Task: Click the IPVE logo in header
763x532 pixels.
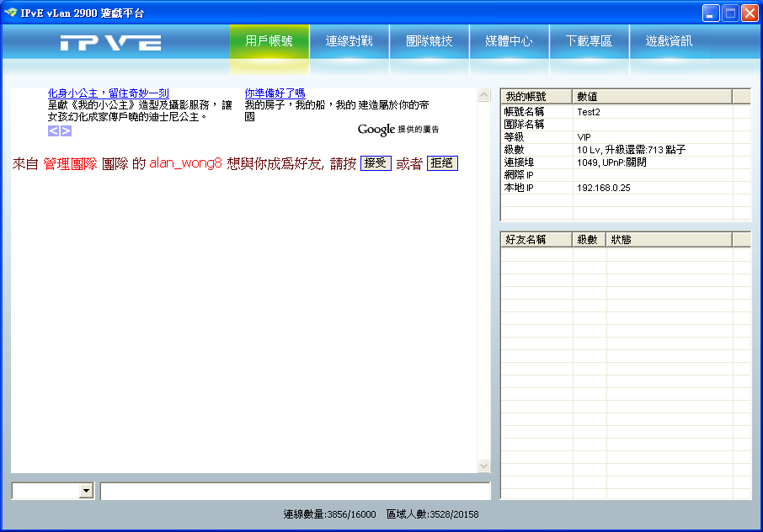Action: click(110, 43)
